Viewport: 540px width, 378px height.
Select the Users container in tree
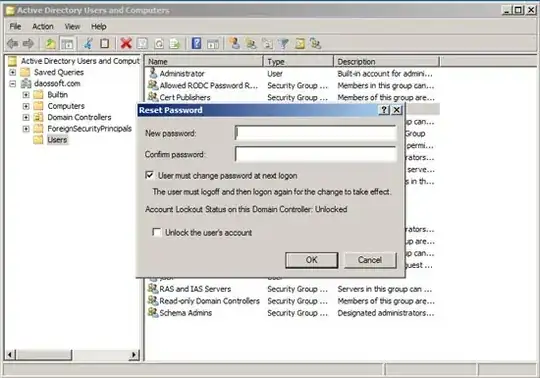57,140
